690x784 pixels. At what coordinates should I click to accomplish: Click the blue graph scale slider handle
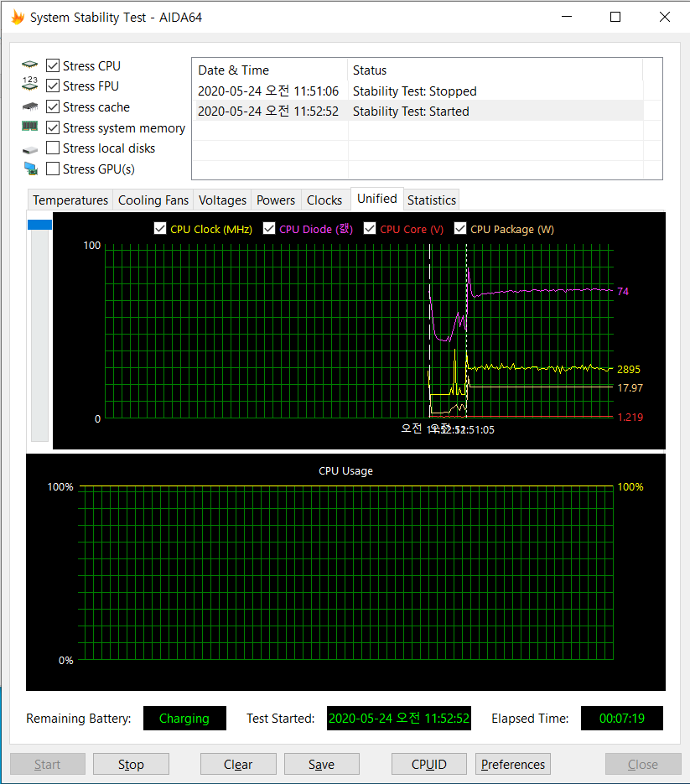tap(39, 225)
